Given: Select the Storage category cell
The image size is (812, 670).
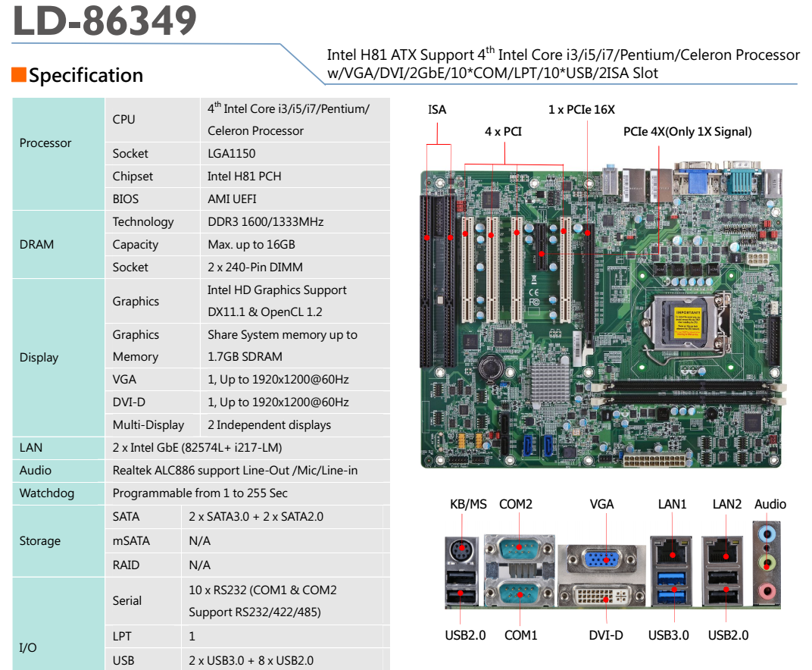Looking at the screenshot, I should click(39, 541).
